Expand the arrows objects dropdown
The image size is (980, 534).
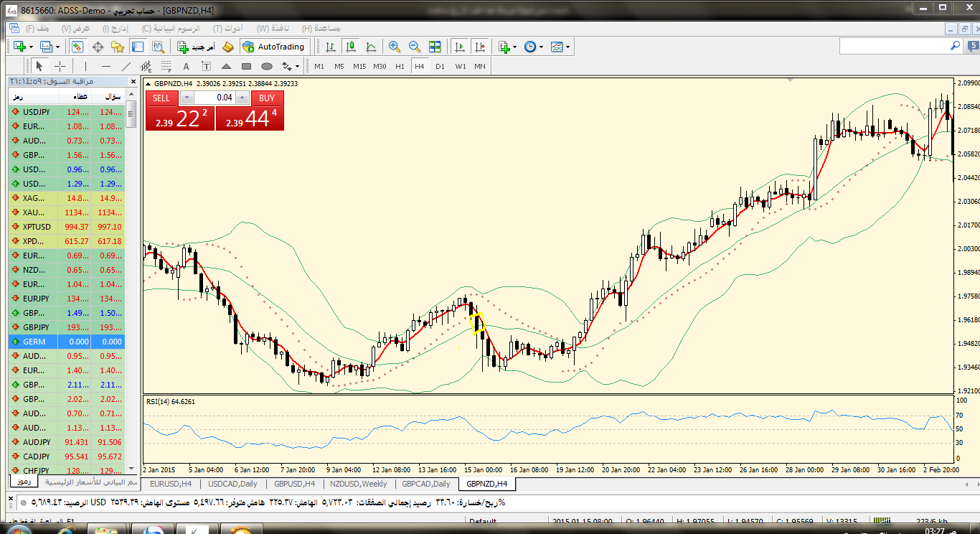click(x=298, y=67)
